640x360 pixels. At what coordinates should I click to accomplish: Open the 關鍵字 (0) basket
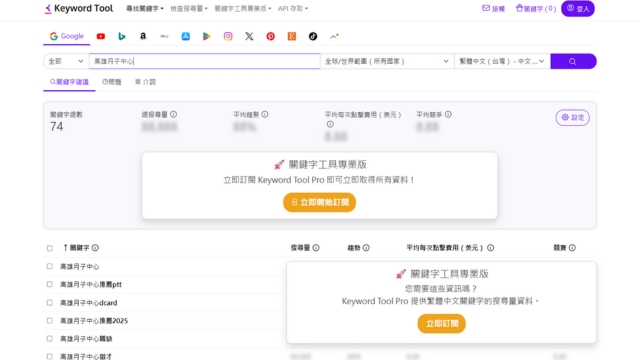pyautogui.click(x=536, y=9)
